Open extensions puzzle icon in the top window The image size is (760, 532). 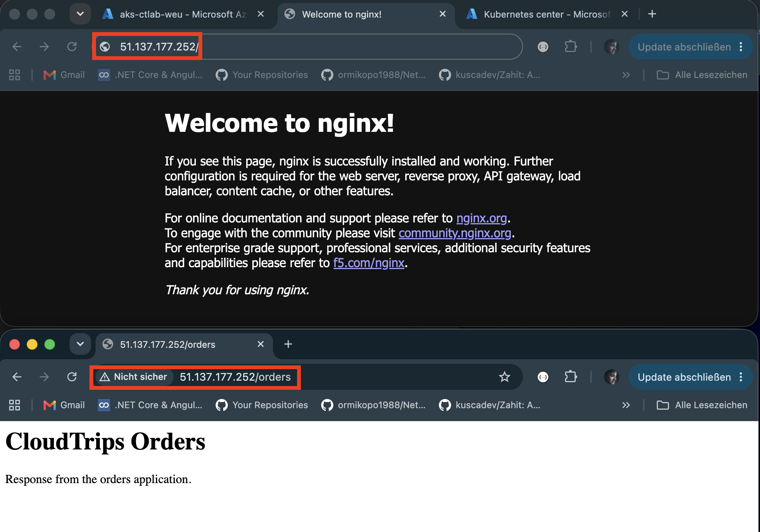point(571,47)
